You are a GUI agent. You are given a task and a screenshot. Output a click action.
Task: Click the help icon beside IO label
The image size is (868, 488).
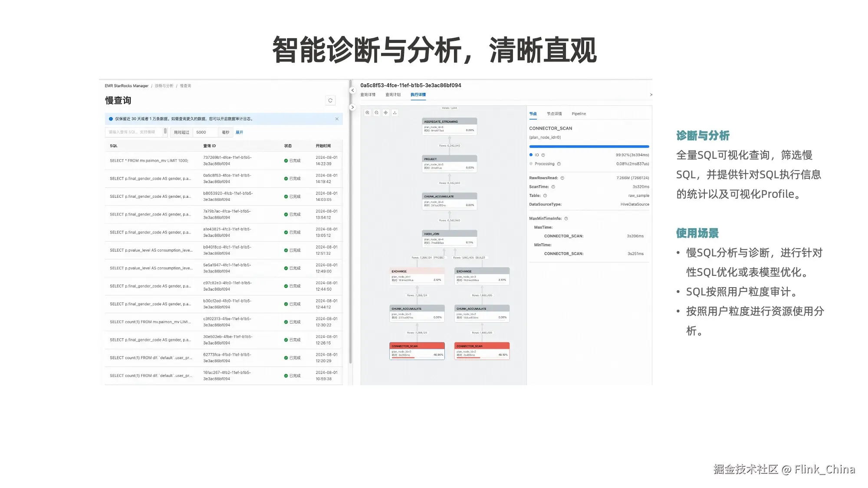[543, 155]
